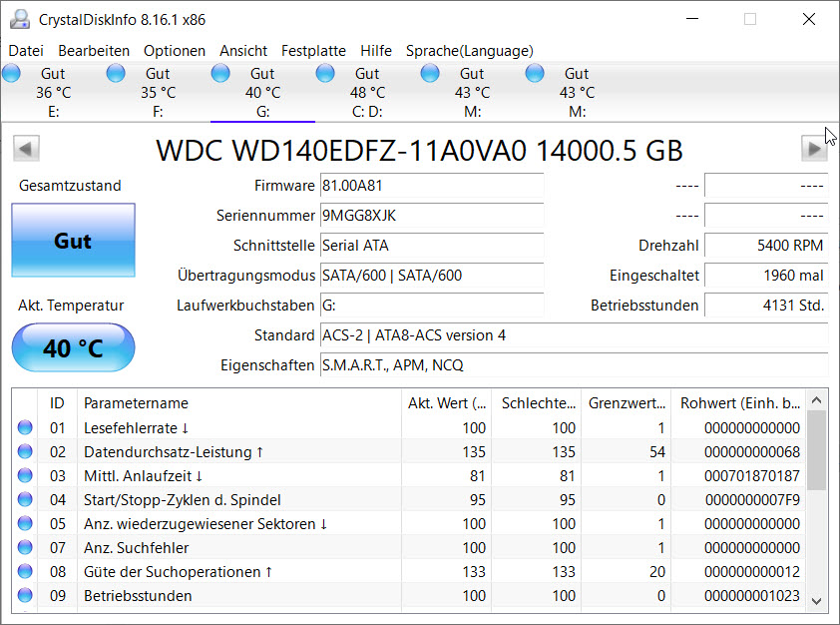Open the Sprache(Language) menu
Screen dimensions: 840x625
pyautogui.click(x=469, y=50)
